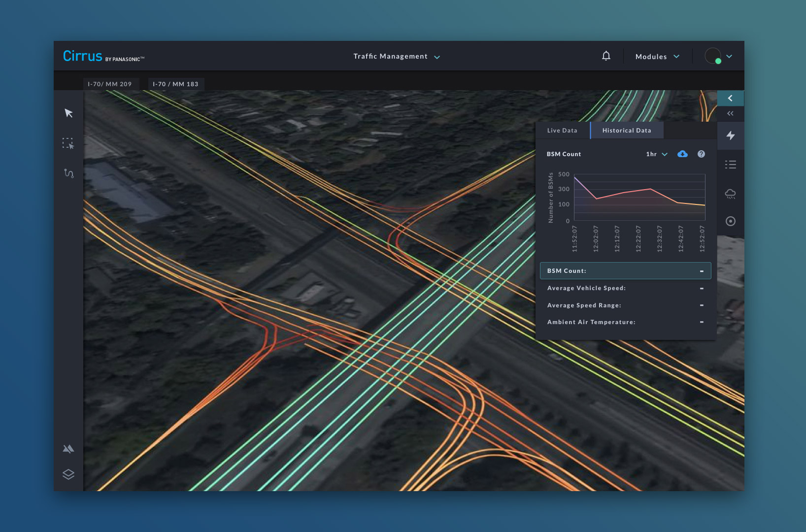Image resolution: width=806 pixels, height=532 pixels.
Task: Select the Historical Data tab
Action: coord(627,131)
